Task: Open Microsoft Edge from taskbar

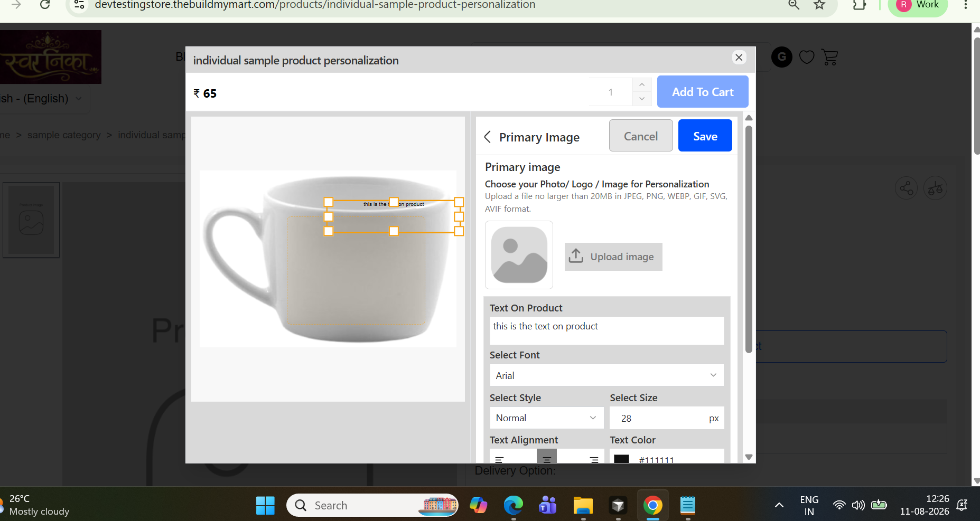Action: pyautogui.click(x=513, y=506)
